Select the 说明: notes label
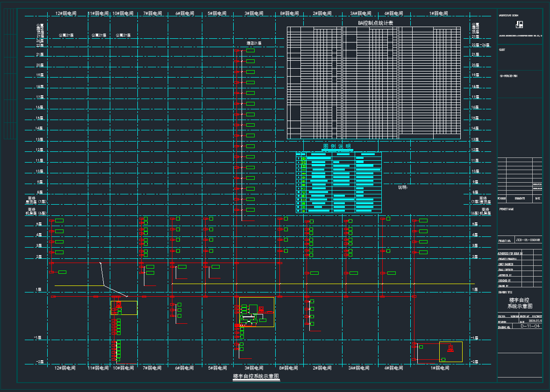Viewport: 550px width, 392px height. (x=403, y=187)
